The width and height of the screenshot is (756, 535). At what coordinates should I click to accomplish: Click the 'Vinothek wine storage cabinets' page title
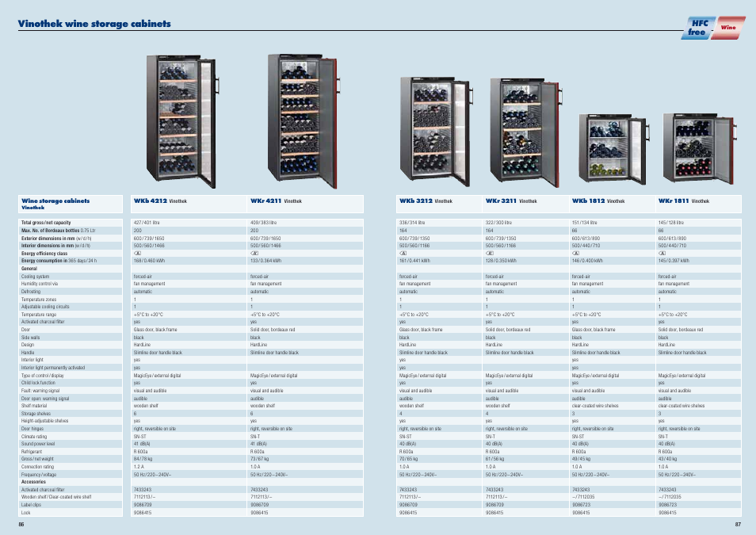(94, 24)
